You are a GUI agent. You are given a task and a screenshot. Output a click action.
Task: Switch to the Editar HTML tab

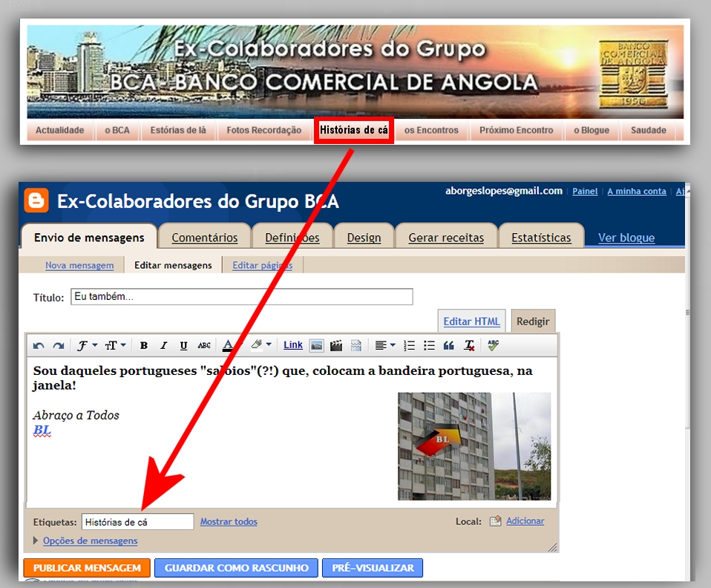pyautogui.click(x=471, y=321)
